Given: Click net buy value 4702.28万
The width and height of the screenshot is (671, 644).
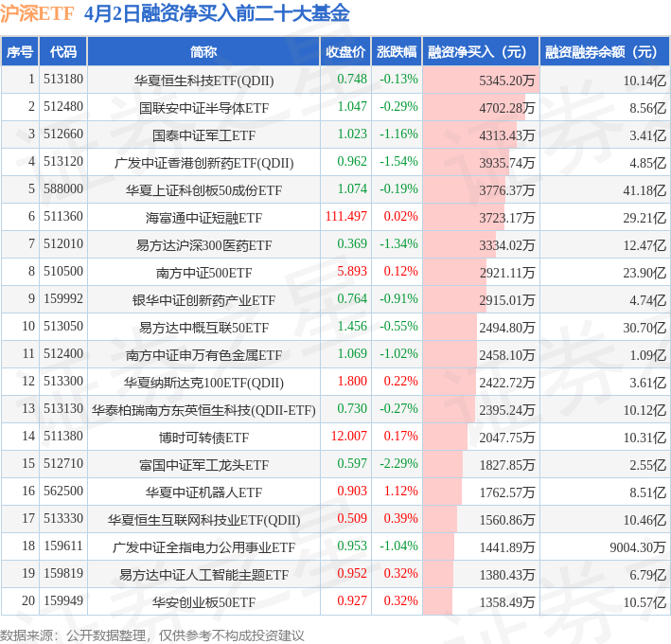Looking at the screenshot, I should coord(506,108).
